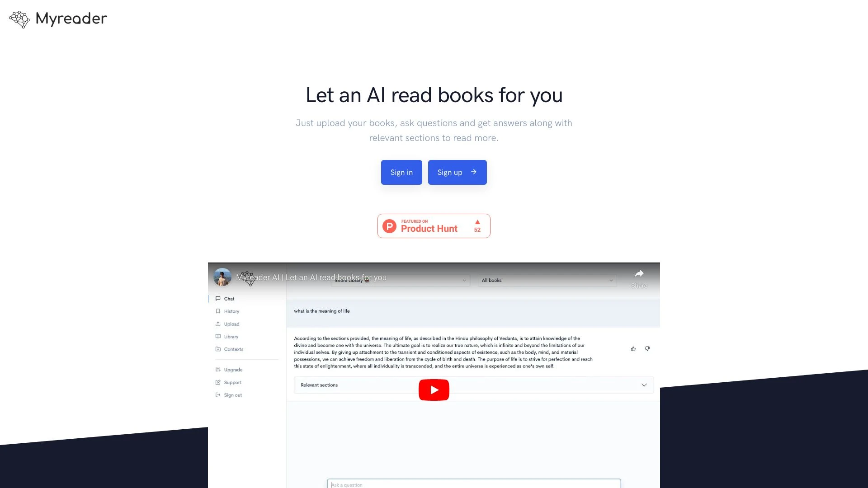Open the All books dropdown
Image resolution: width=868 pixels, height=488 pixels.
547,279
